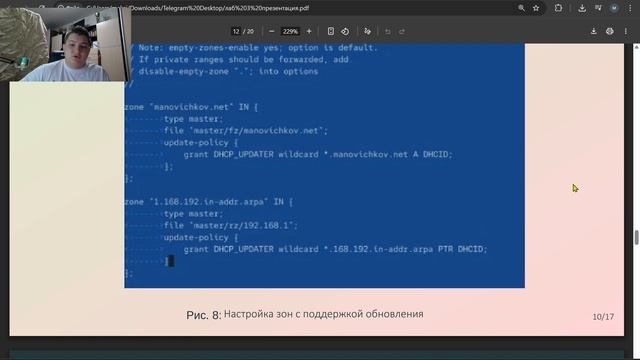This screenshot has width=640, height=360.
Task: Undo the last annotation
Action: click(388, 31)
